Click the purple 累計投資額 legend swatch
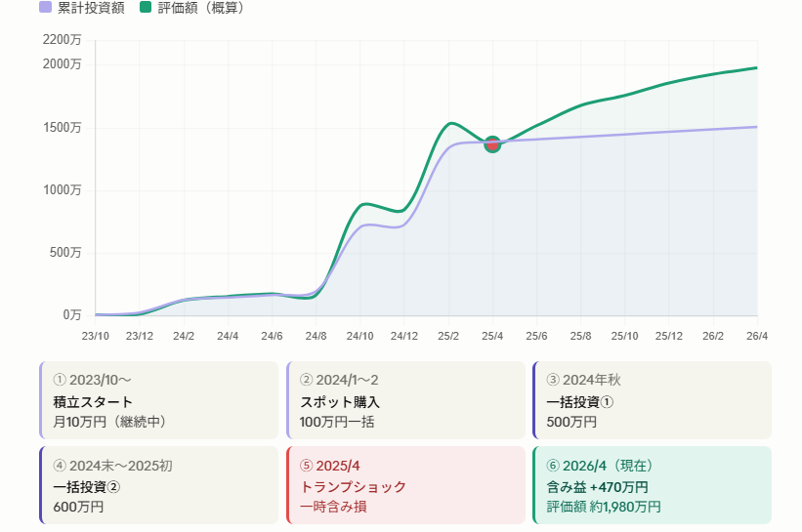 [x=45, y=8]
